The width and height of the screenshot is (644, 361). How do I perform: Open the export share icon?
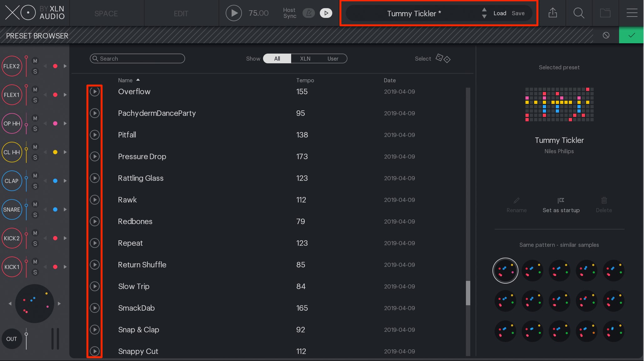pyautogui.click(x=553, y=13)
